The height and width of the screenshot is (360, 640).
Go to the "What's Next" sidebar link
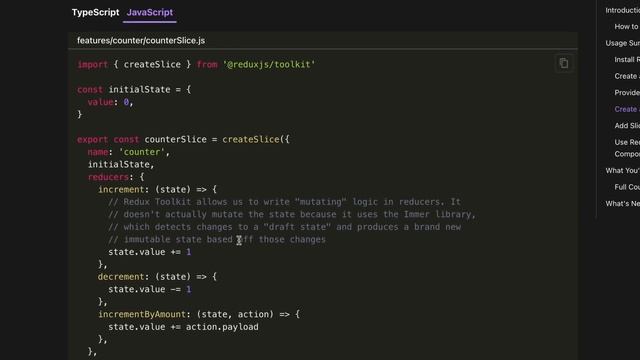point(622,203)
